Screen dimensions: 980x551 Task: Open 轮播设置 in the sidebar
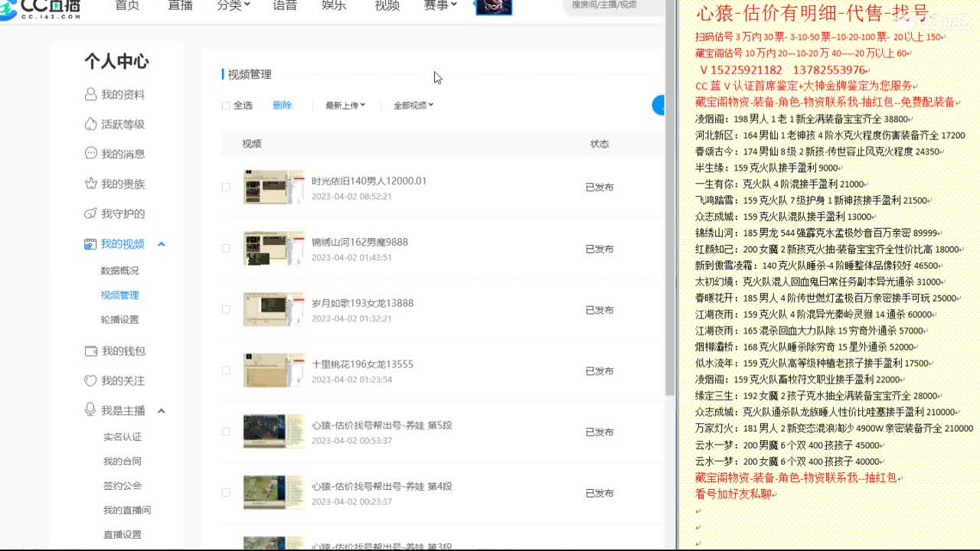[120, 319]
